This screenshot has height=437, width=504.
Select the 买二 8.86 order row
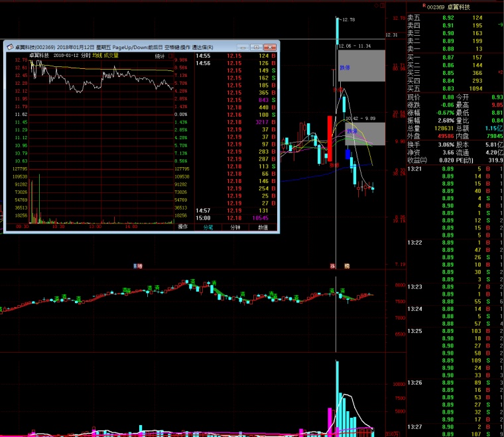click(x=454, y=65)
